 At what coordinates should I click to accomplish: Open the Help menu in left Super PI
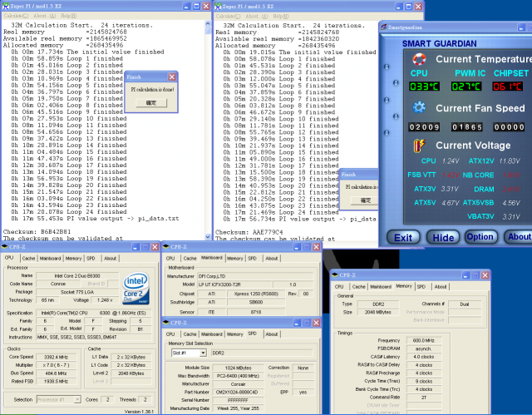click(68, 16)
